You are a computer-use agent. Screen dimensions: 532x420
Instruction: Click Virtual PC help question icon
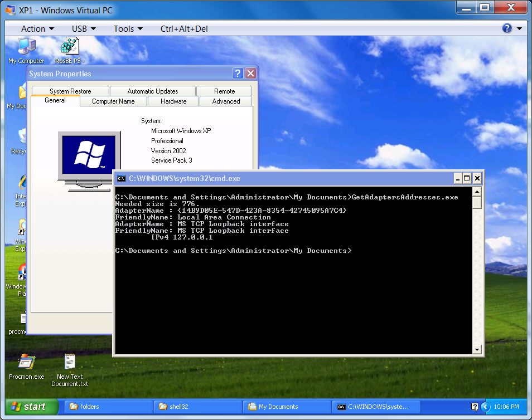(x=507, y=28)
